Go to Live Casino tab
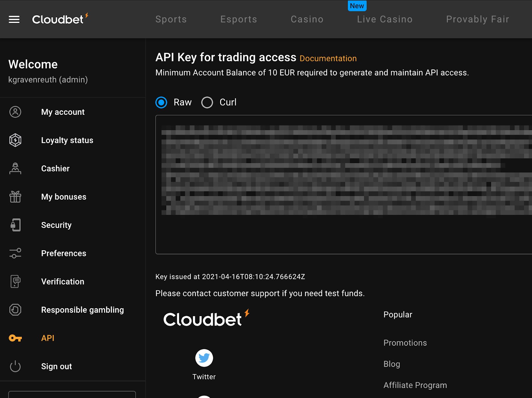The image size is (532, 398). (x=385, y=19)
